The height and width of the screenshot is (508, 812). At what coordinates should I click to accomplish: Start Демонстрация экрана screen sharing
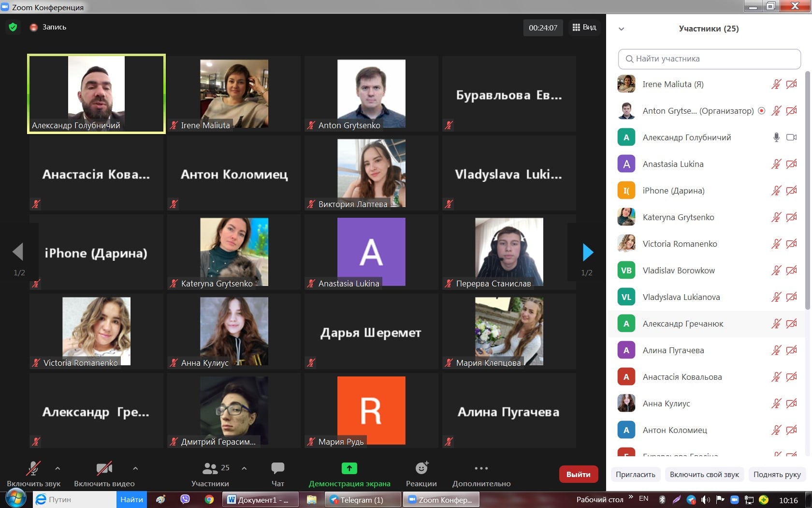pyautogui.click(x=349, y=474)
